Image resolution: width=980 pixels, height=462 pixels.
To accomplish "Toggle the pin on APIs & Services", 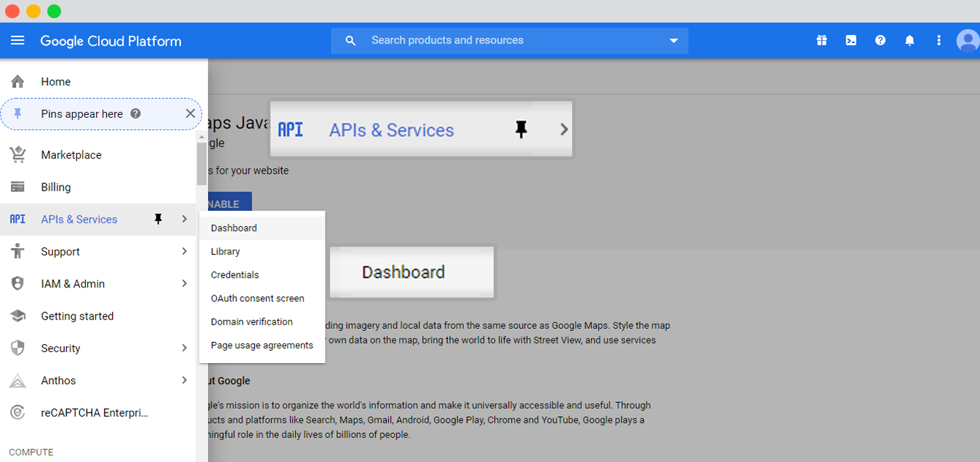I will coord(158,219).
